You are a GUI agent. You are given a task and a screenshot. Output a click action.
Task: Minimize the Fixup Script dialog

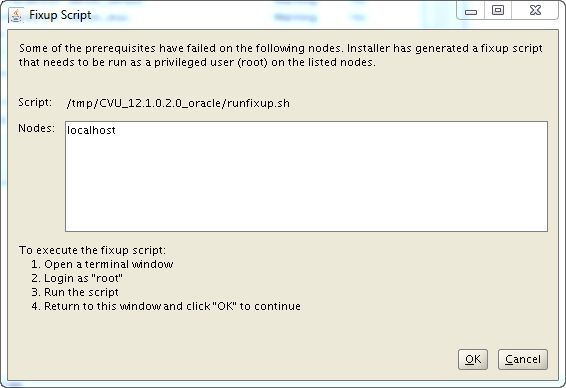471,10
